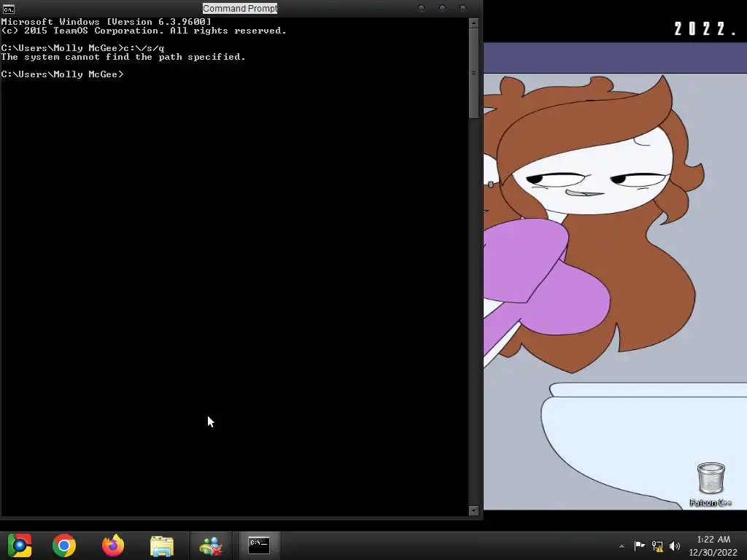Select the Command Prompt taskbar button
This screenshot has height=560, width=747.
coord(259,545)
